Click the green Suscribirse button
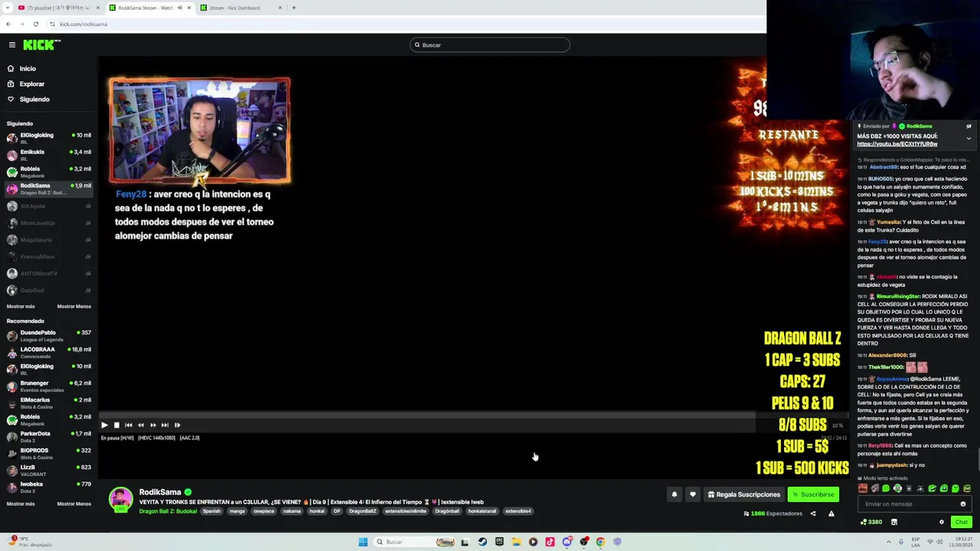Screen dimensions: 980x551 813,494
